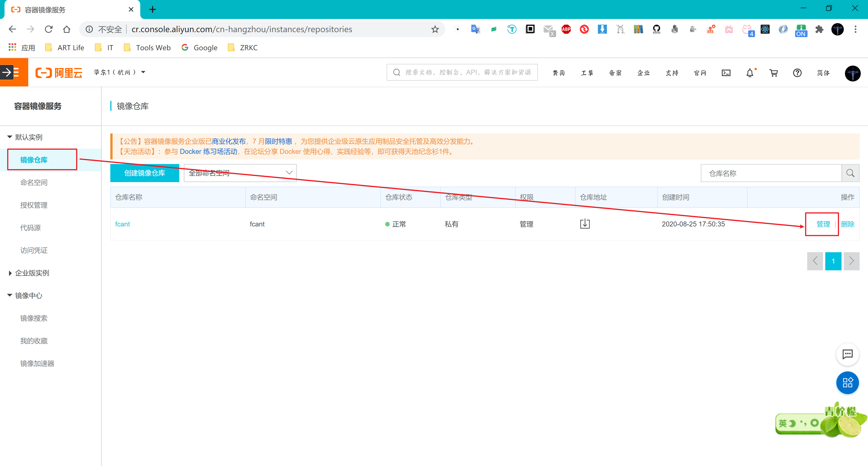
Task: Go to the next page arrow
Action: 851,261
